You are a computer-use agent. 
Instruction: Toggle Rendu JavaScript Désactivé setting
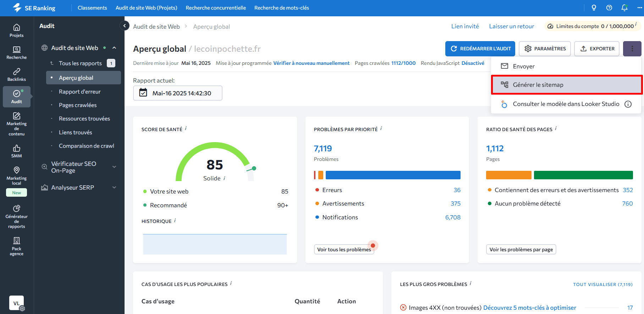(x=473, y=63)
